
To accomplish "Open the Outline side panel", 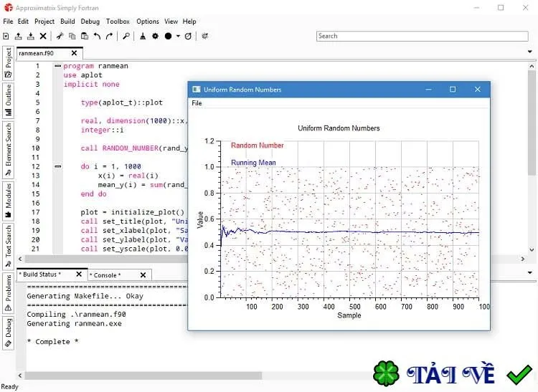I will 8,100.
